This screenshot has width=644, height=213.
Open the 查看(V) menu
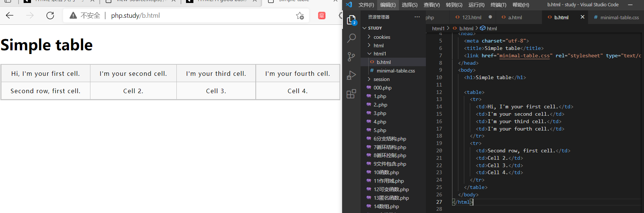pos(432,5)
